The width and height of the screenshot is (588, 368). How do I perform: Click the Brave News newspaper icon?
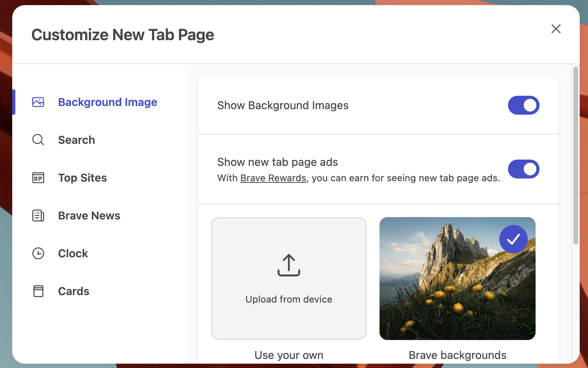pyautogui.click(x=38, y=216)
